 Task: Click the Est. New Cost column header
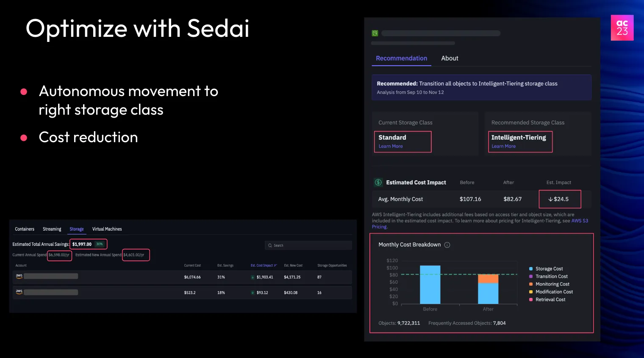pyautogui.click(x=293, y=265)
